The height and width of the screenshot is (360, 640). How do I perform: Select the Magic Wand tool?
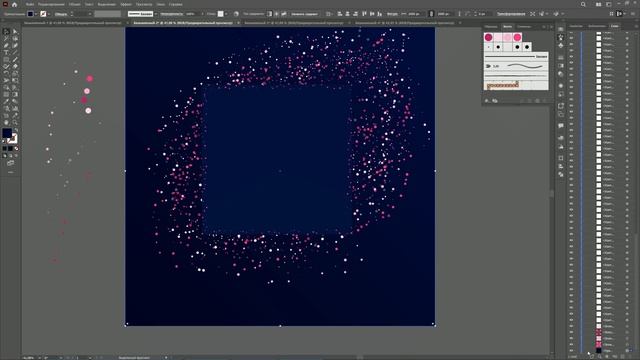pos(6,38)
